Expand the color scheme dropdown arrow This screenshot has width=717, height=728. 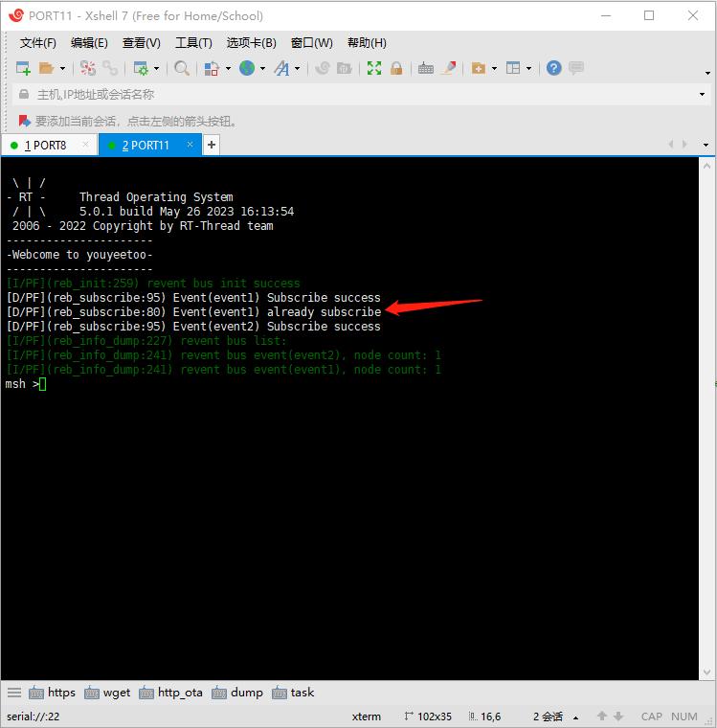tap(229, 69)
